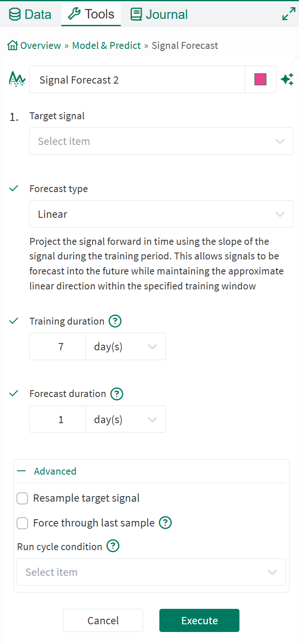Switch to the Journal tab
This screenshot has width=299, height=644.
tap(159, 14)
